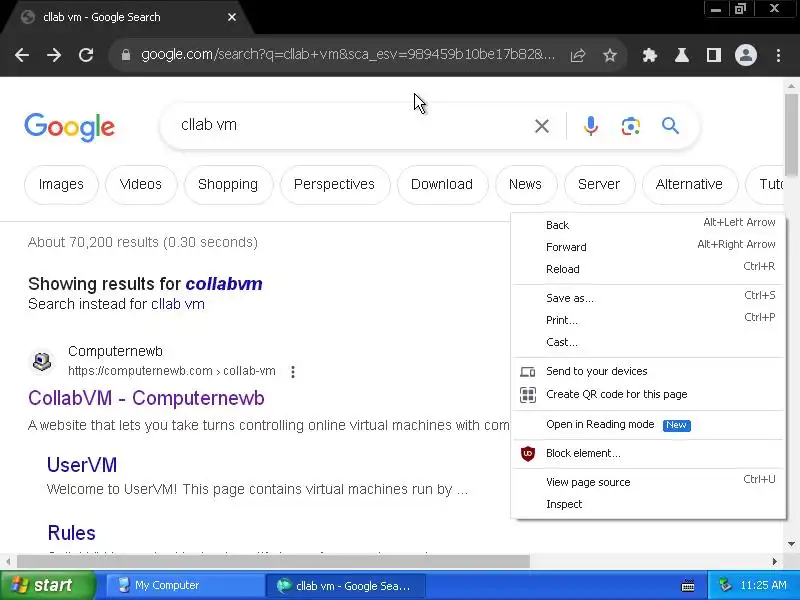
Task: Select the Videos filter chip
Action: (141, 184)
